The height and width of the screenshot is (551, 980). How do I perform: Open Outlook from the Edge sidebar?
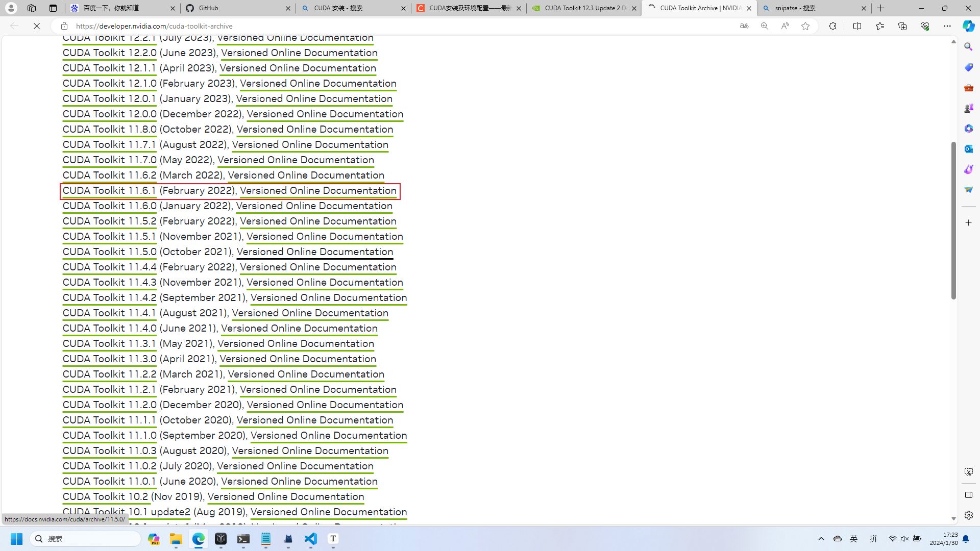pos(968,149)
